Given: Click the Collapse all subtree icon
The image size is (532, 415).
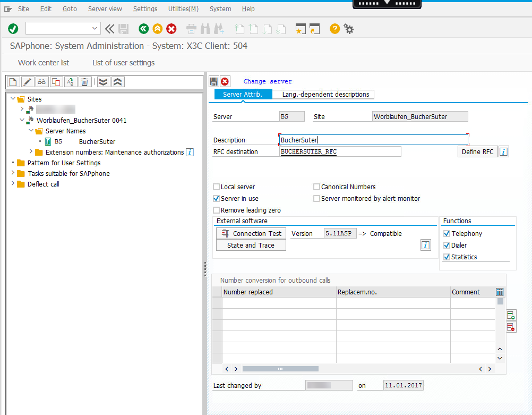Looking at the screenshot, I should 118,82.
